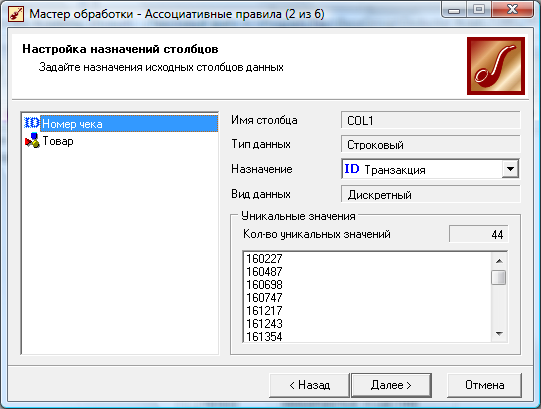Click scroll down arrow in unique values list

click(499, 334)
